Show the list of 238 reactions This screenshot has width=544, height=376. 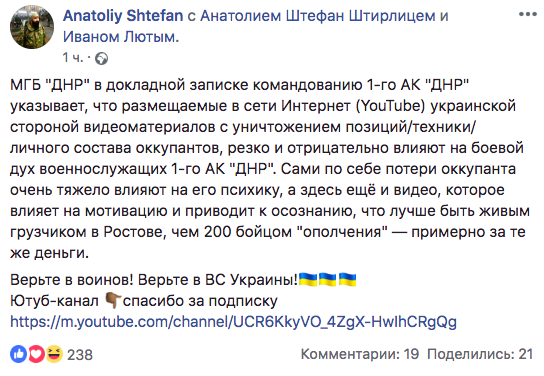80,354
